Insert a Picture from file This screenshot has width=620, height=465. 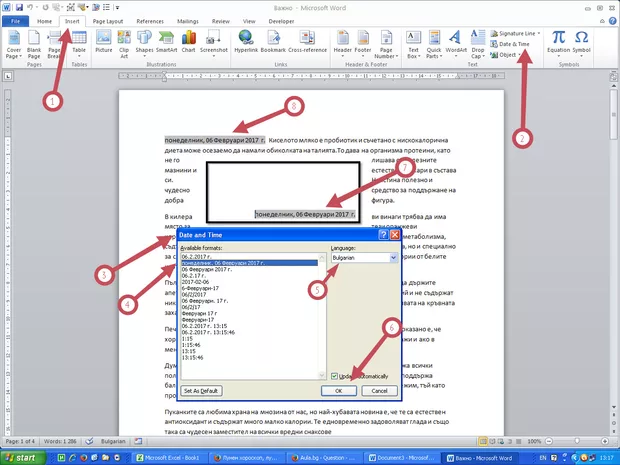pos(104,42)
